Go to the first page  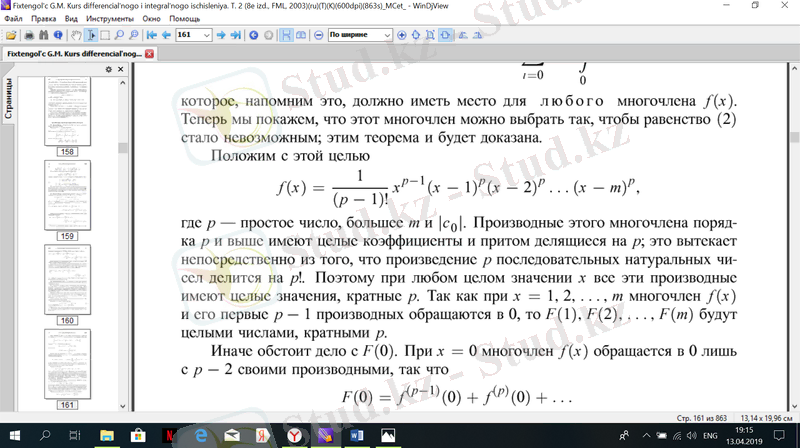(x=152, y=35)
